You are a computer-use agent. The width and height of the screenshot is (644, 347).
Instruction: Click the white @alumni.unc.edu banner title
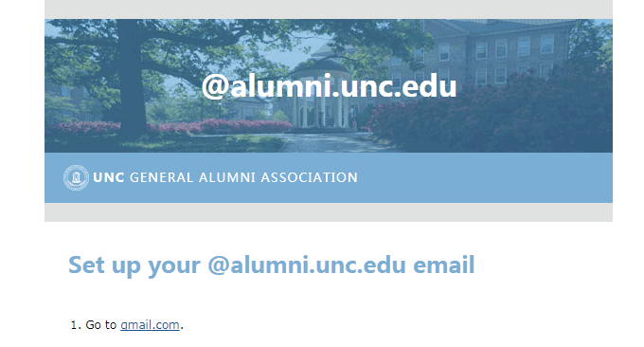(x=329, y=86)
